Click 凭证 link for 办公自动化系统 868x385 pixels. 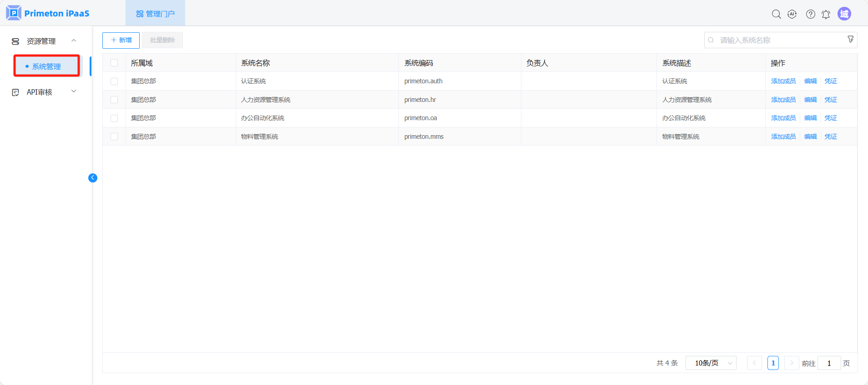click(x=830, y=118)
